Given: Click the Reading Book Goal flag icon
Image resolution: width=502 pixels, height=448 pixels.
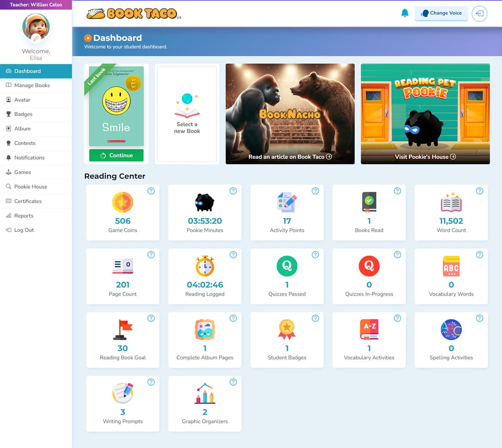Looking at the screenshot, I should (123, 329).
